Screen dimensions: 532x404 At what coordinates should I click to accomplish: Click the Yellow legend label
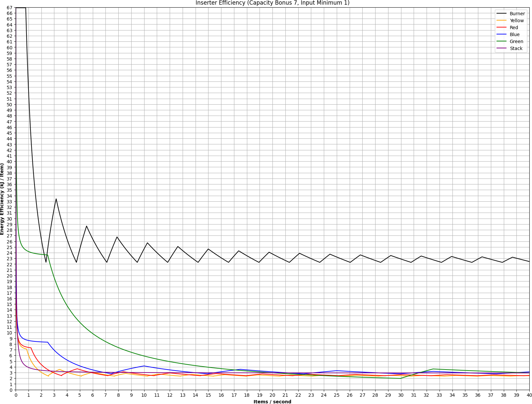(517, 21)
